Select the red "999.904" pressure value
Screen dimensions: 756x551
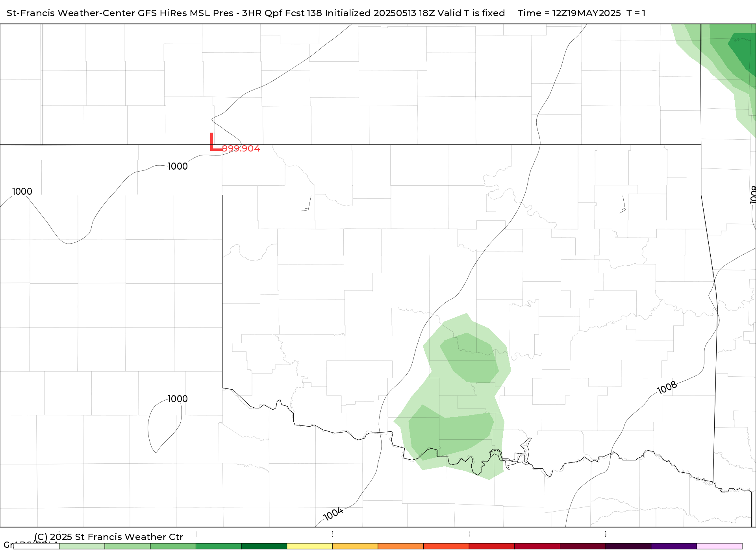(241, 148)
